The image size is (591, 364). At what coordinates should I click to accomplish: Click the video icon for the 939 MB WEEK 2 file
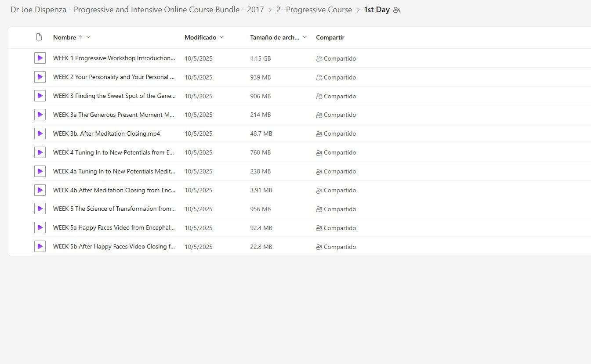pos(40,77)
